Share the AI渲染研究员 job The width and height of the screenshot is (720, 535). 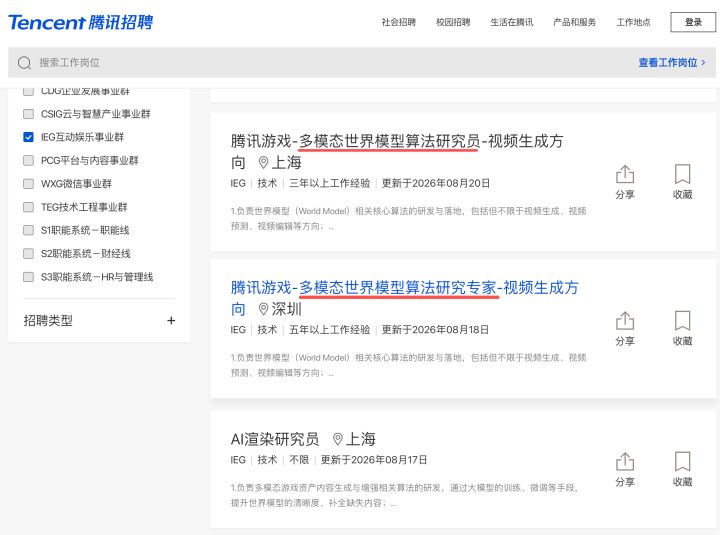(x=624, y=469)
